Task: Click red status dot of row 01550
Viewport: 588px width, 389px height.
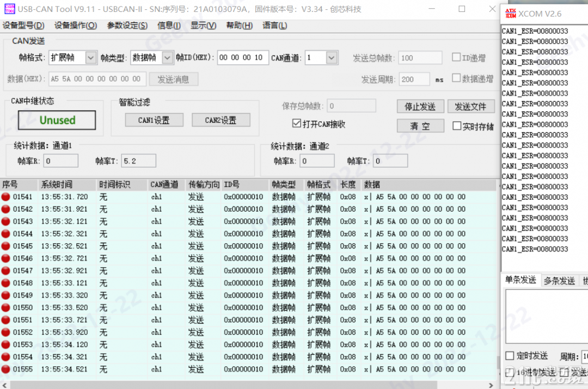Action: pos(5,308)
